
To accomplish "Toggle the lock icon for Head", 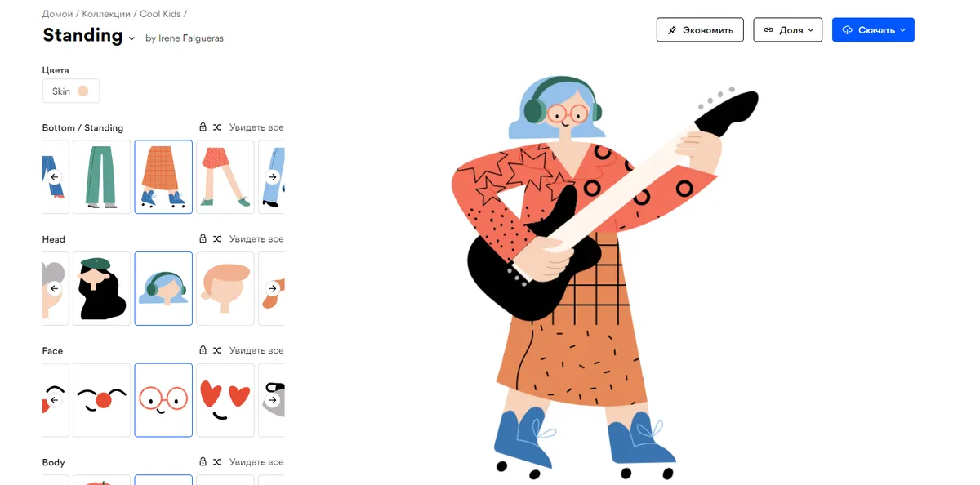I will 203,239.
